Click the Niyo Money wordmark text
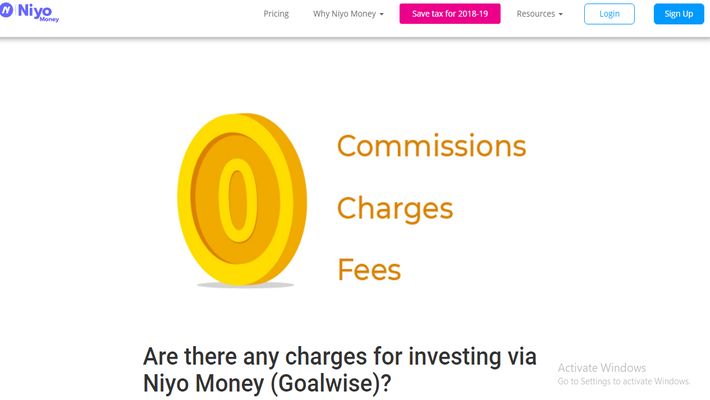 click(x=34, y=10)
